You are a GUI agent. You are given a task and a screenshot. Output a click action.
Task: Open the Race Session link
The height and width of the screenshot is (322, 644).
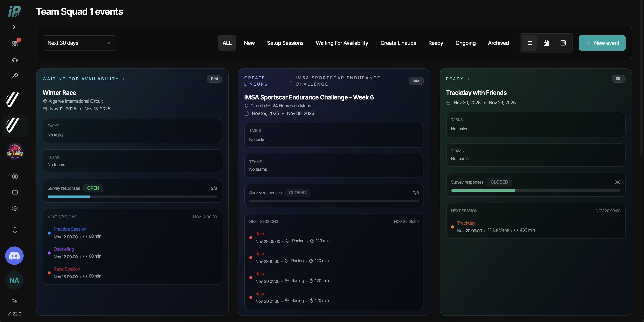coord(67,269)
